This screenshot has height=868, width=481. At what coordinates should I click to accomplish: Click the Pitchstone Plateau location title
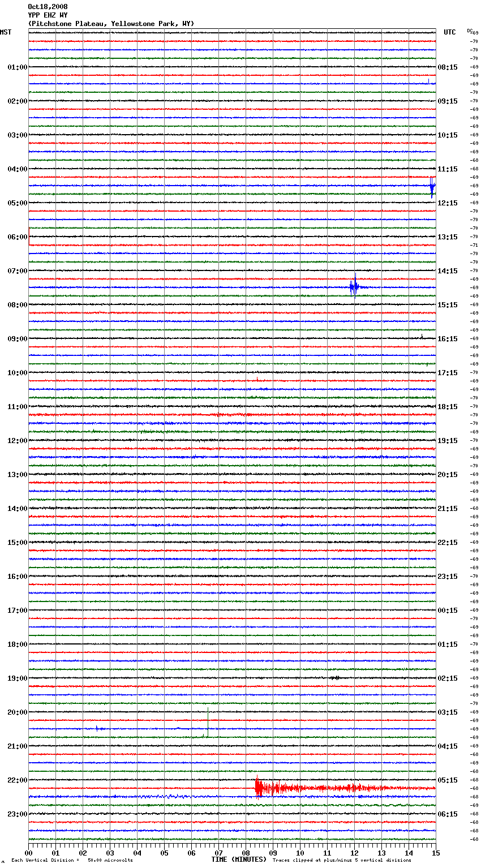point(111,24)
